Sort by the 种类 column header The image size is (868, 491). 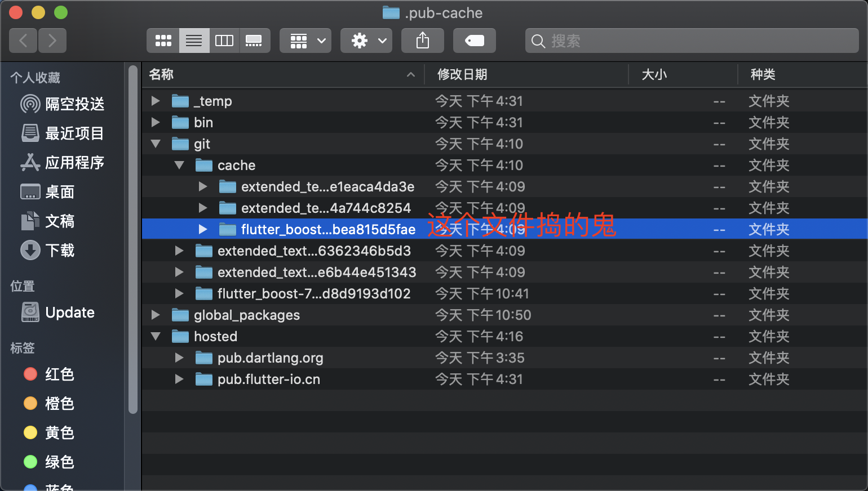coord(803,74)
